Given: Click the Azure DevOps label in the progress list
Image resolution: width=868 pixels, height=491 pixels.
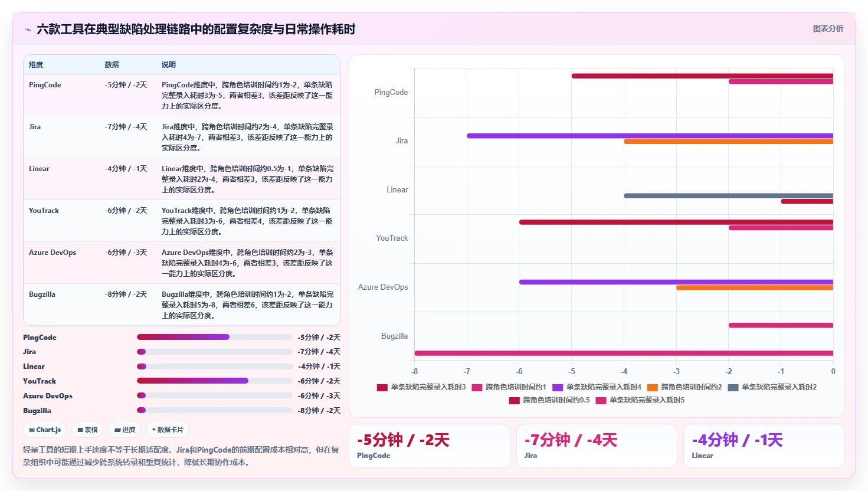Looking at the screenshot, I should point(48,396).
